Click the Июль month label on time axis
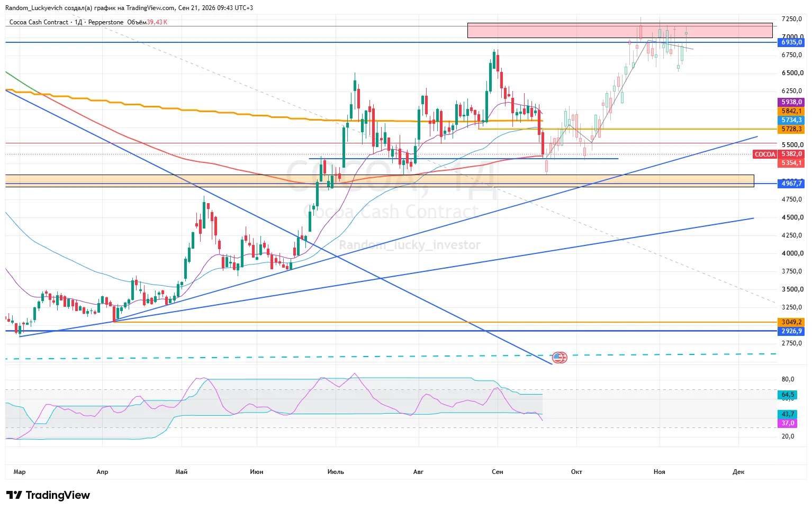This screenshot has height=511, width=812. [x=336, y=472]
